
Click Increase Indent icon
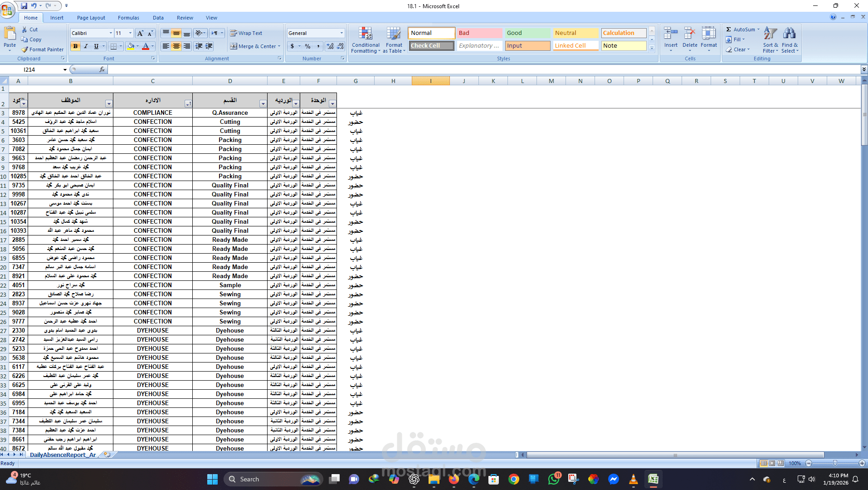tap(209, 46)
